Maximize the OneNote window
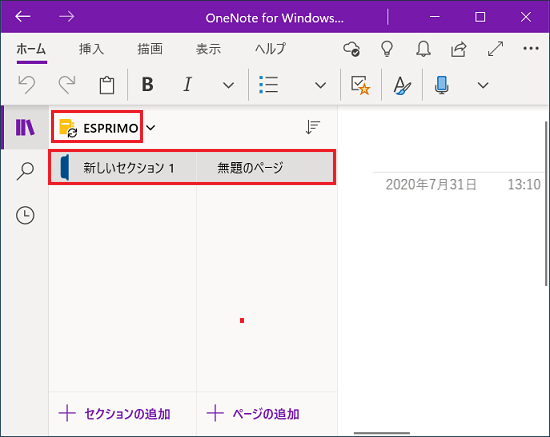The height and width of the screenshot is (437, 550). coord(480,16)
